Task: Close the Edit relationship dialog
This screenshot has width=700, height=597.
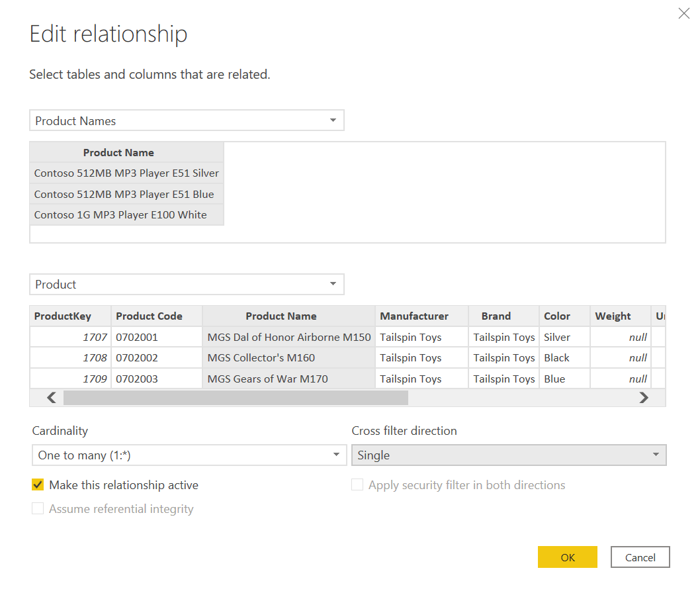Action: [683, 13]
